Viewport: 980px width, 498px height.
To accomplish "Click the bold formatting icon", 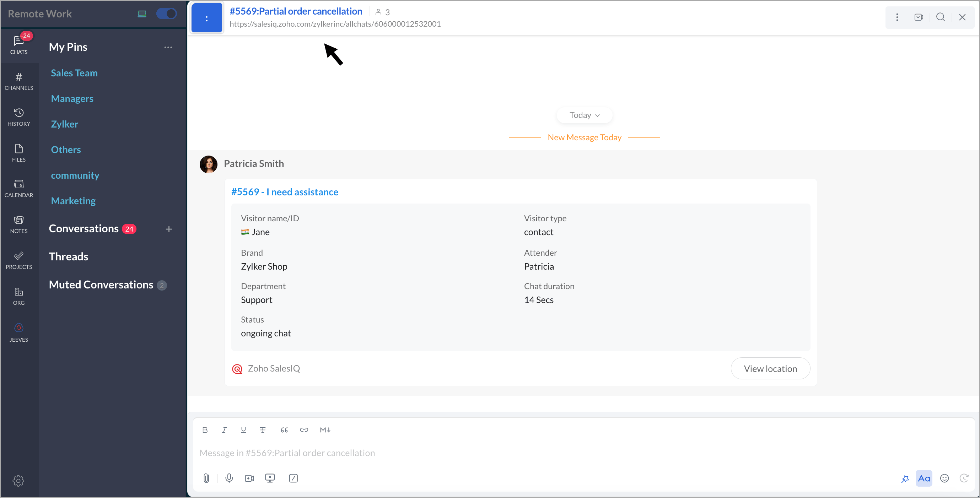I will pos(205,430).
